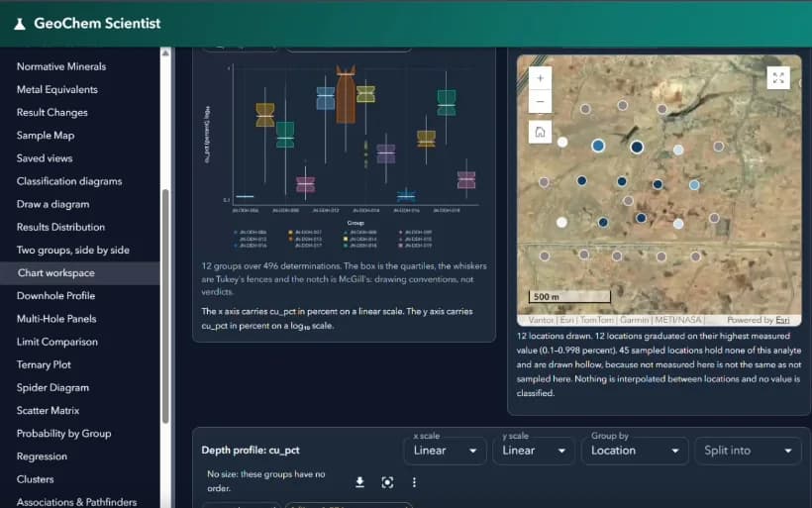Select Draw a diagram

tap(52, 204)
